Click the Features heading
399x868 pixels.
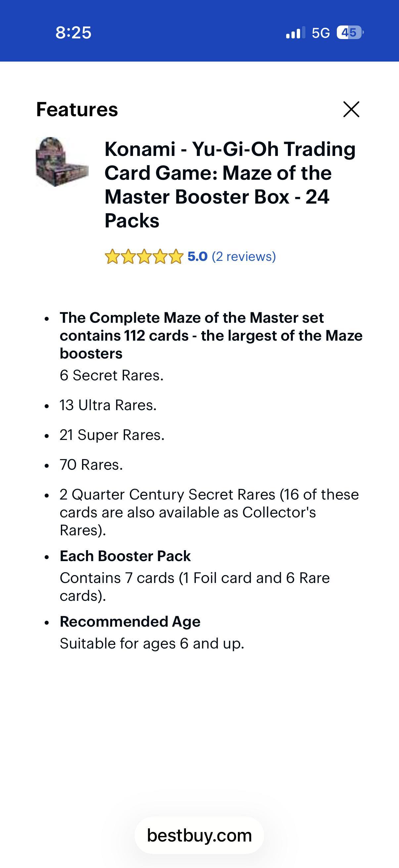coord(77,110)
